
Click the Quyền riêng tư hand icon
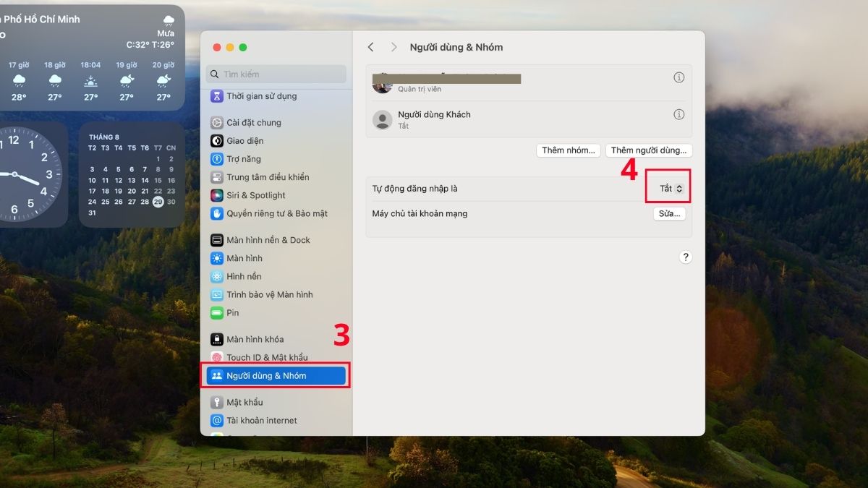[x=216, y=213]
